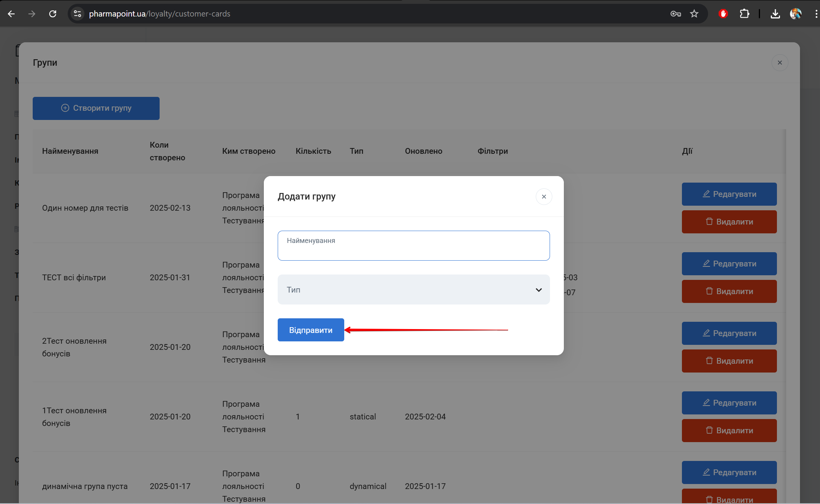
Task: Bookmark this page with star icon
Action: tap(694, 14)
